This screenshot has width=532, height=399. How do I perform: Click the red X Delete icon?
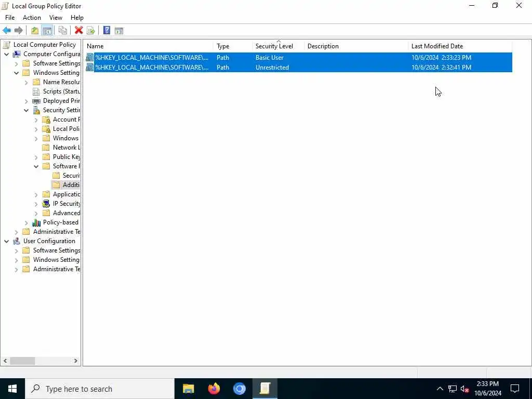coord(79,31)
